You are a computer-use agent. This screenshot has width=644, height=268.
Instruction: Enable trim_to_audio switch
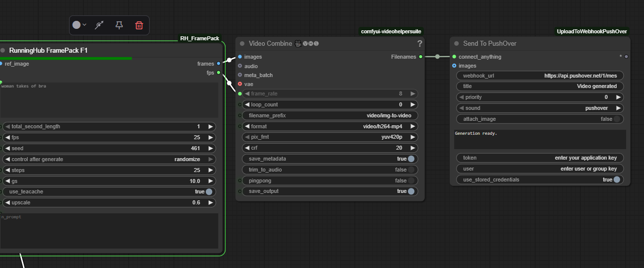click(x=411, y=170)
